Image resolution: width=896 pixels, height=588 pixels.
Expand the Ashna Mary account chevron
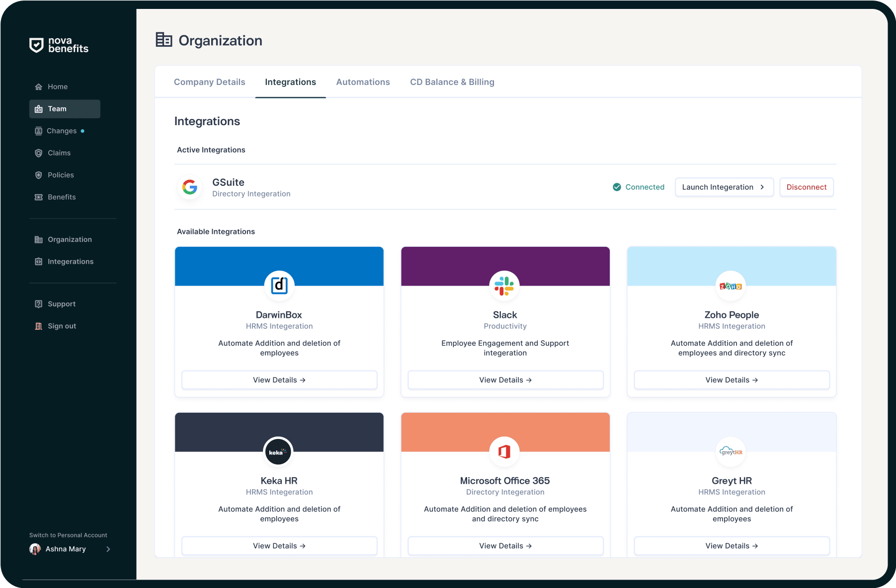tap(108, 549)
